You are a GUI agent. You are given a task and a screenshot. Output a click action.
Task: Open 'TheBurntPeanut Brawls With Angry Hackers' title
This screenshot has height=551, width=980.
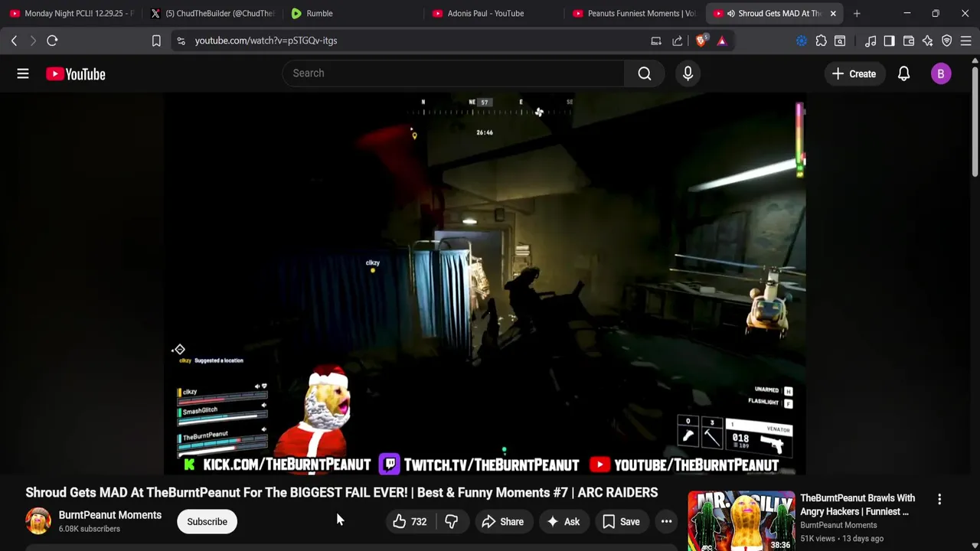(x=857, y=505)
